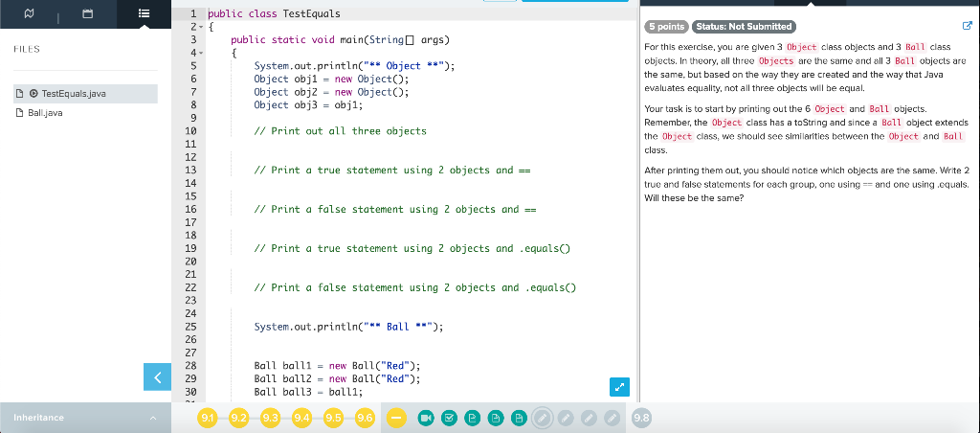The height and width of the screenshot is (433, 980).
Task: Open the checkmark quiz item
Action: [x=449, y=418]
